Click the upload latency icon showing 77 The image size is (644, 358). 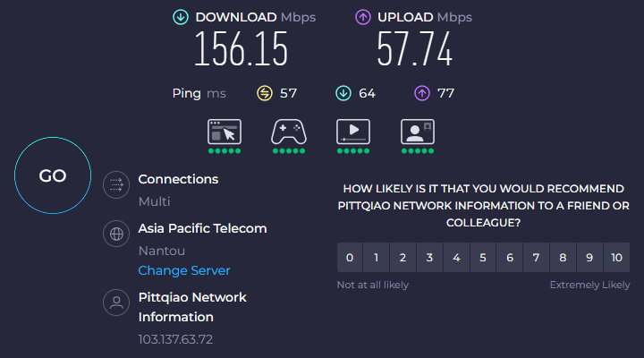click(x=422, y=93)
